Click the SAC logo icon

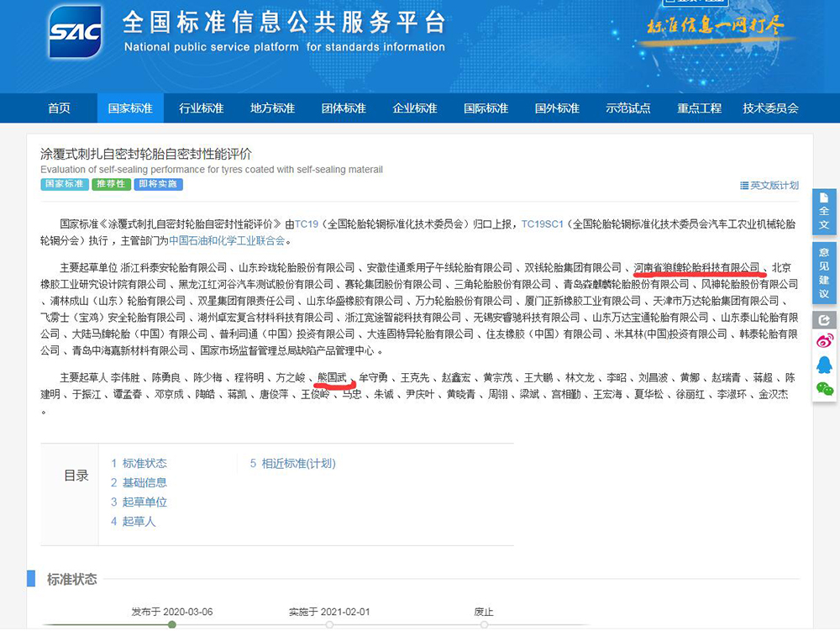pyautogui.click(x=76, y=33)
